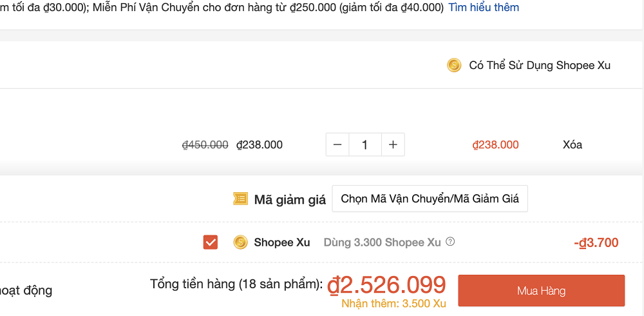Viewport: 644px width, 316px height.
Task: Click the Mã giảm giá label
Action: [290, 199]
